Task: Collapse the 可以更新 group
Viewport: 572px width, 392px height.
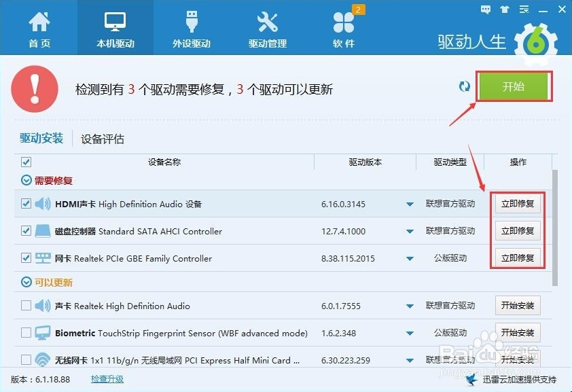Action: (x=26, y=282)
